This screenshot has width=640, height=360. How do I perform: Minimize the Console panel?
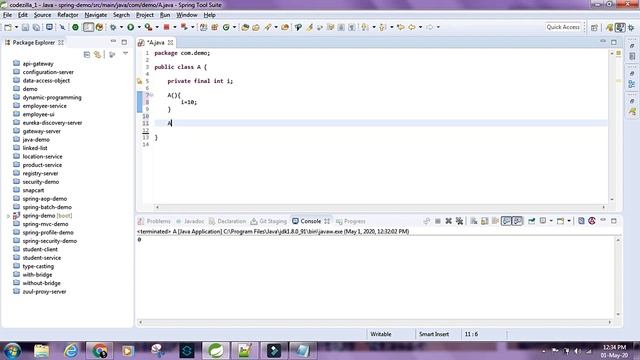point(603,220)
